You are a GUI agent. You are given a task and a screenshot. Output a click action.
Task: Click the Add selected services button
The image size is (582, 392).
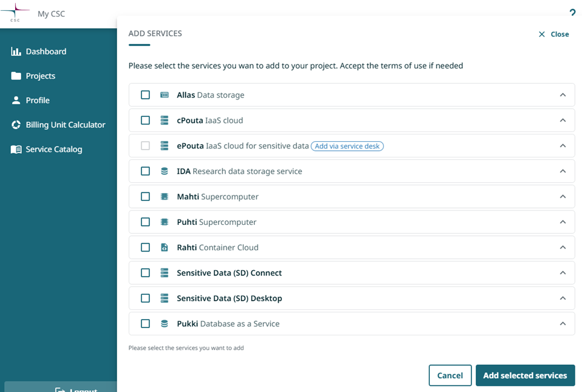coord(525,375)
